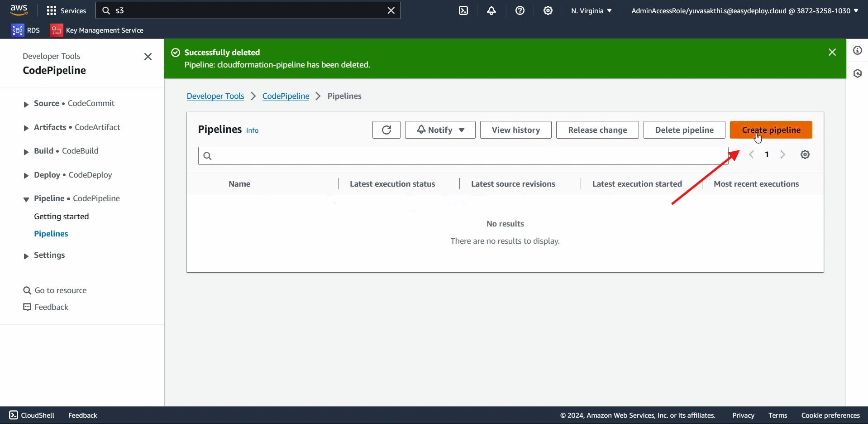Open the hexagon icon below info icon
The width and height of the screenshot is (868, 424).
pos(858,73)
